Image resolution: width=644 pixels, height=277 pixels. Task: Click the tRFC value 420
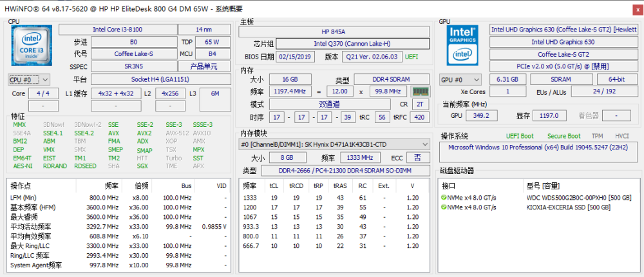[x=420, y=117]
